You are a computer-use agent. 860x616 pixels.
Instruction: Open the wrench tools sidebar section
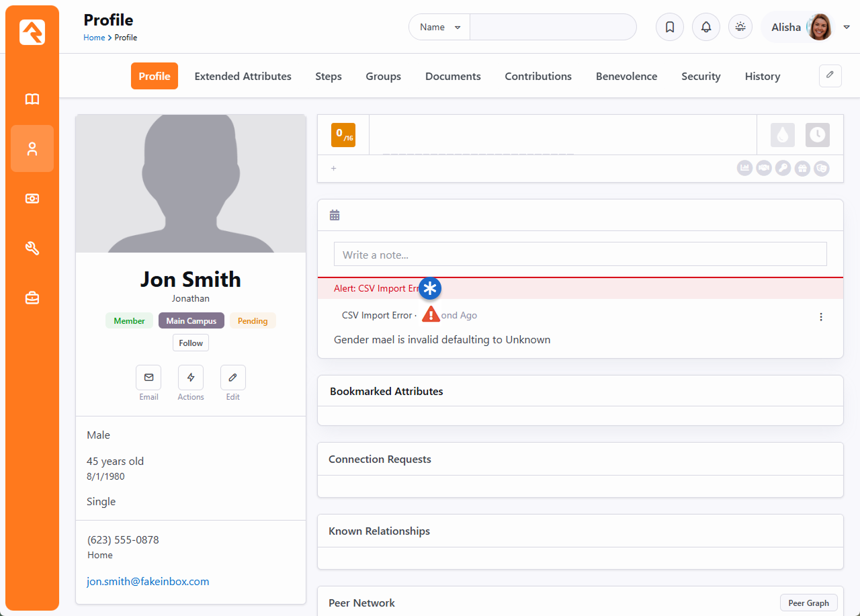(32, 249)
